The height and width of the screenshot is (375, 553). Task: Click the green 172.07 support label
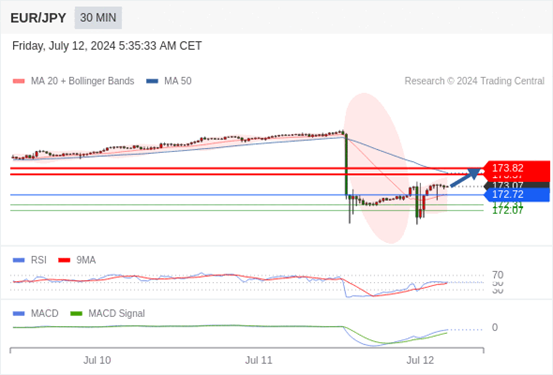pos(508,211)
